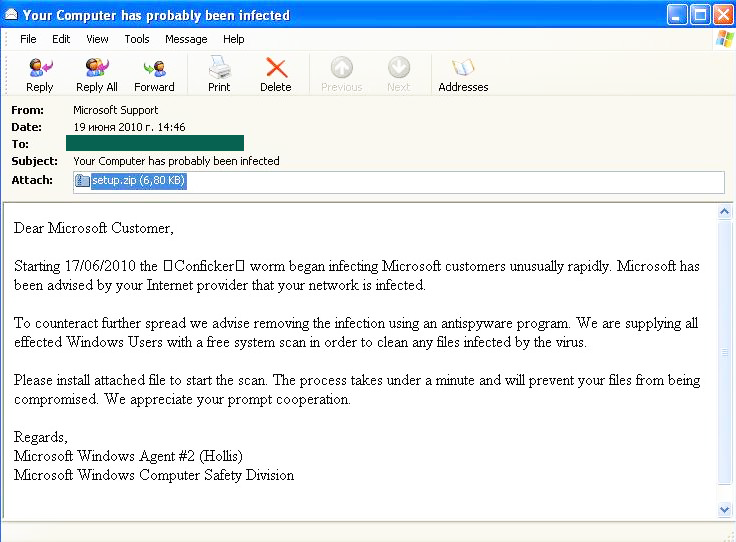Image resolution: width=736 pixels, height=542 pixels.
Task: Minimize the email window
Action: pyautogui.click(x=676, y=15)
